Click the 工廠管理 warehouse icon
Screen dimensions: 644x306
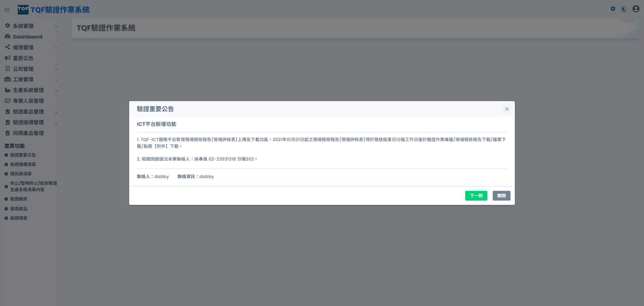7,80
